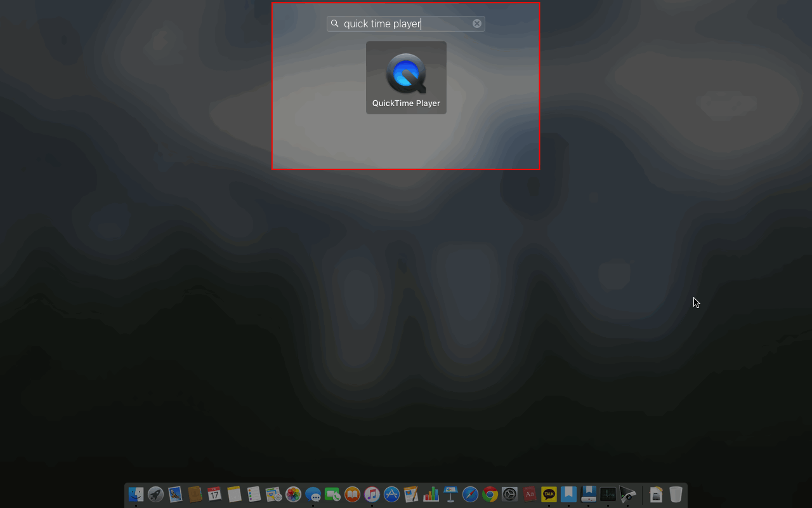
Task: Open KakaoTalk from the Dock
Action: pos(549,494)
